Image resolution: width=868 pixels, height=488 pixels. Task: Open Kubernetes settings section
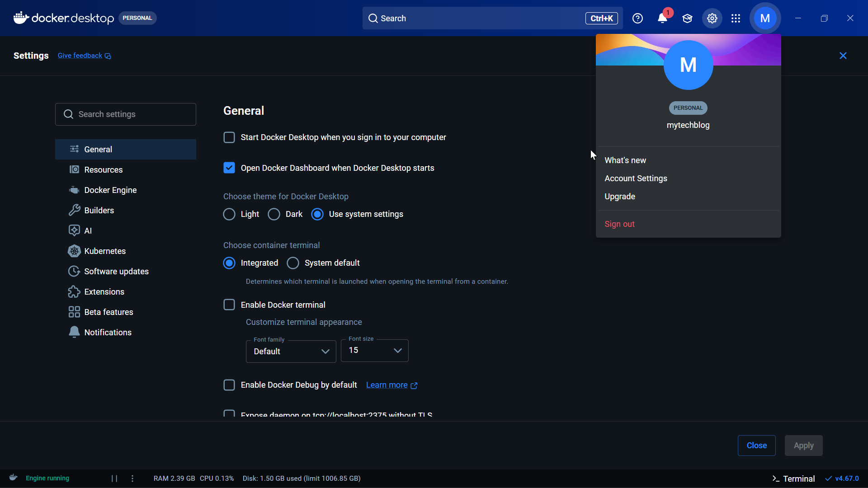coord(105,251)
